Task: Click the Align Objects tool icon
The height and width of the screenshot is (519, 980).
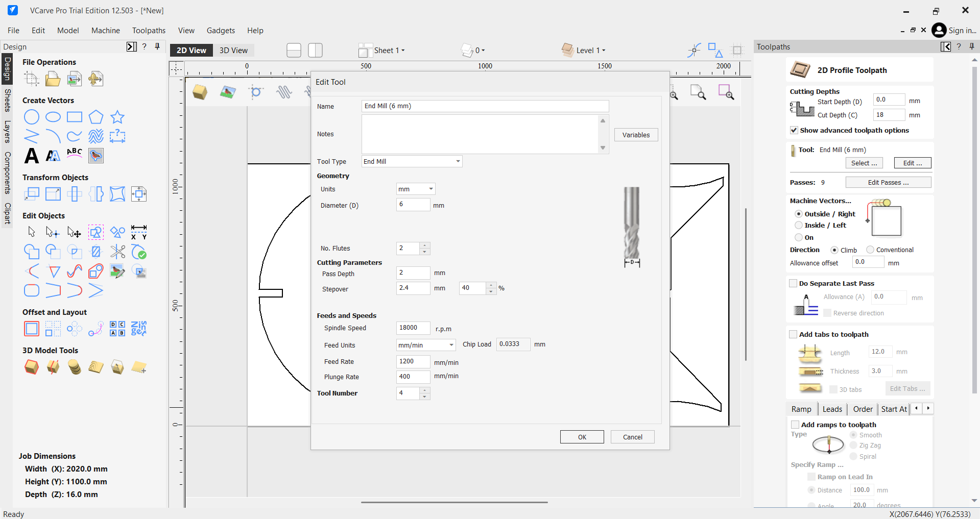Action: click(139, 194)
